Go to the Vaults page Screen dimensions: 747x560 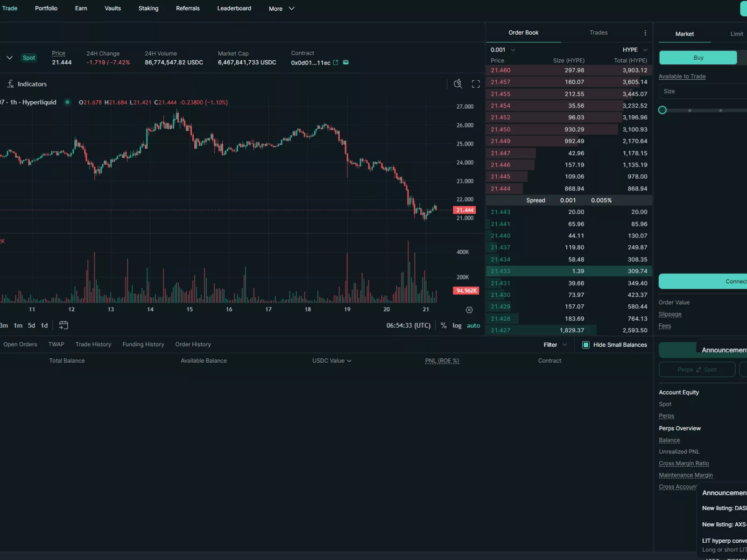[113, 8]
